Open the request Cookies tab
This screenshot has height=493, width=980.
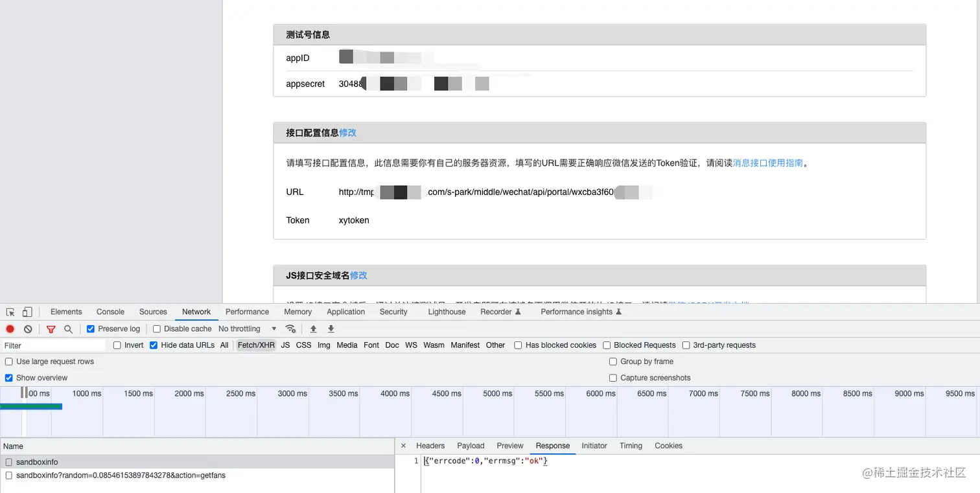click(668, 446)
